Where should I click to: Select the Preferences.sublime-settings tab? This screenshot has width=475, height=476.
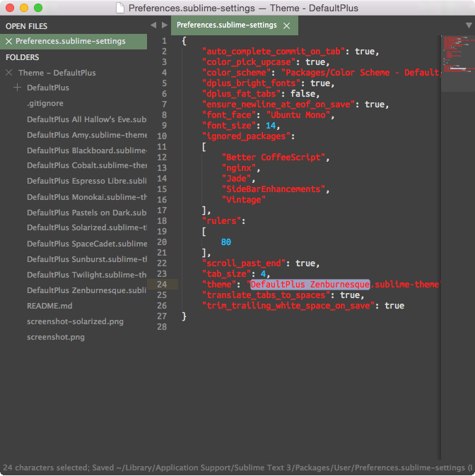coord(234,25)
